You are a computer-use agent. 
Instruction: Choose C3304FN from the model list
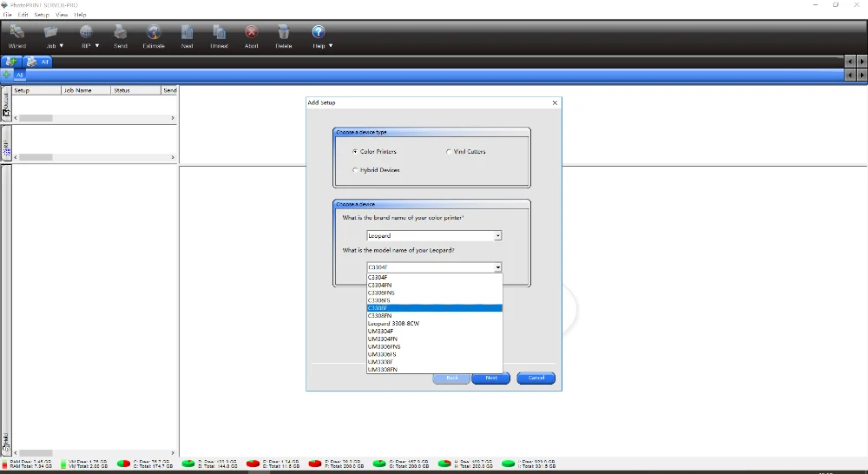pyautogui.click(x=435, y=285)
